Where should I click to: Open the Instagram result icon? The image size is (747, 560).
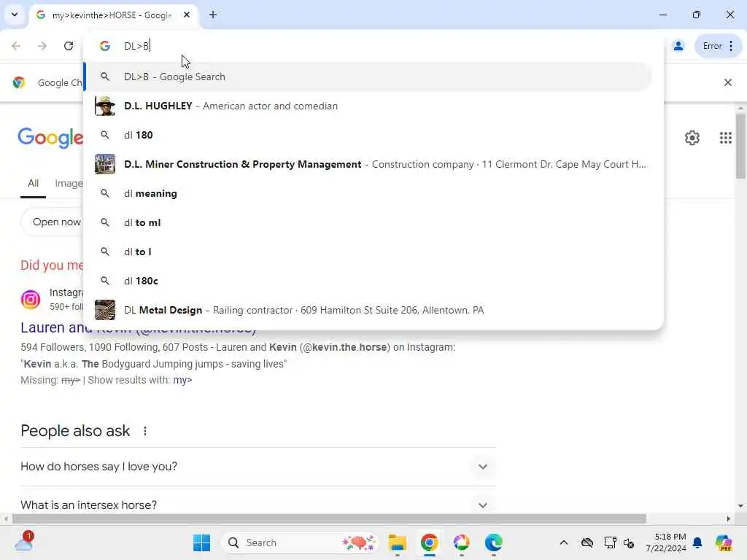[31, 300]
